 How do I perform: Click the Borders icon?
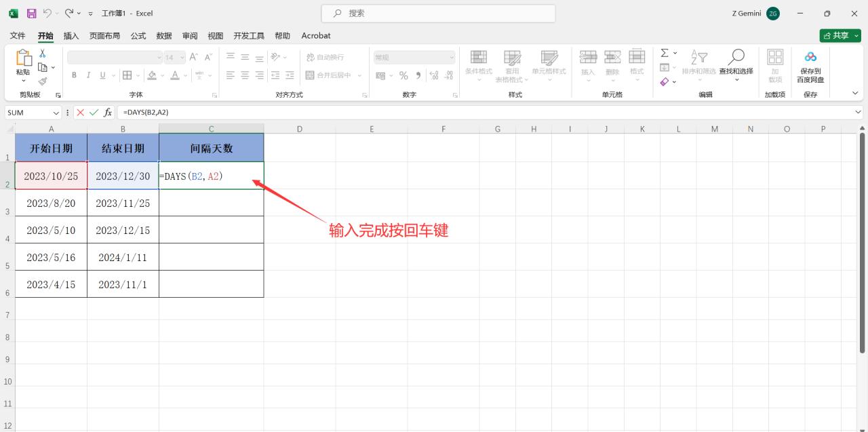pos(127,75)
